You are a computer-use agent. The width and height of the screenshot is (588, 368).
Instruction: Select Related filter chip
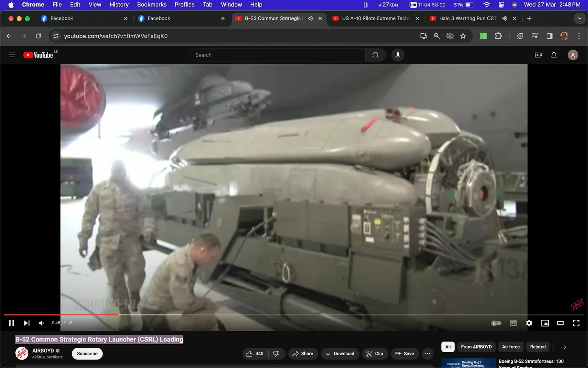(x=538, y=347)
